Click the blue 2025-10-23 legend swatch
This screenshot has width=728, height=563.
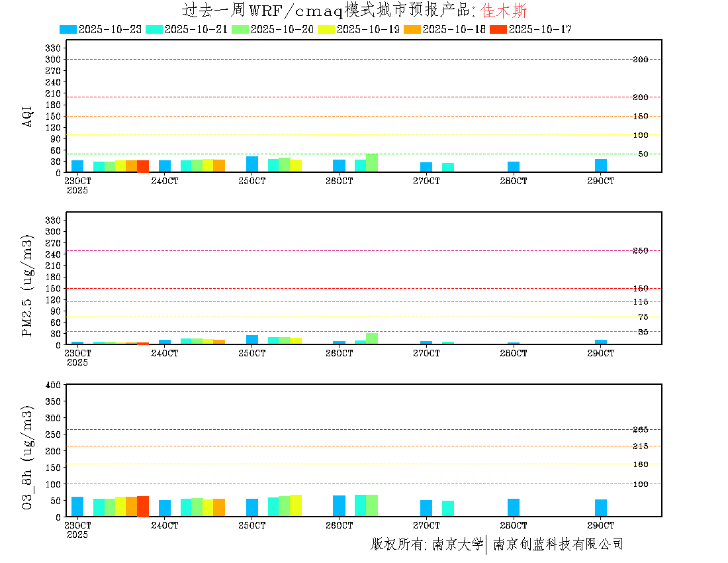[x=68, y=29]
